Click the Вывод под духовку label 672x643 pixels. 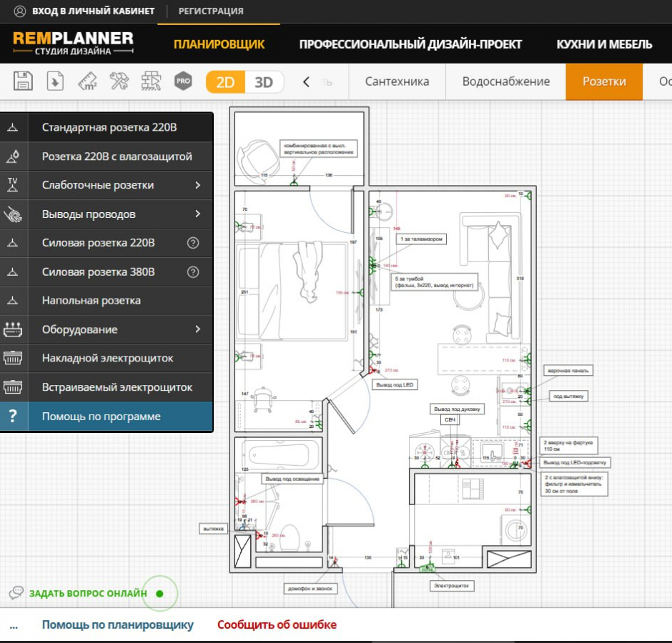[x=457, y=409]
